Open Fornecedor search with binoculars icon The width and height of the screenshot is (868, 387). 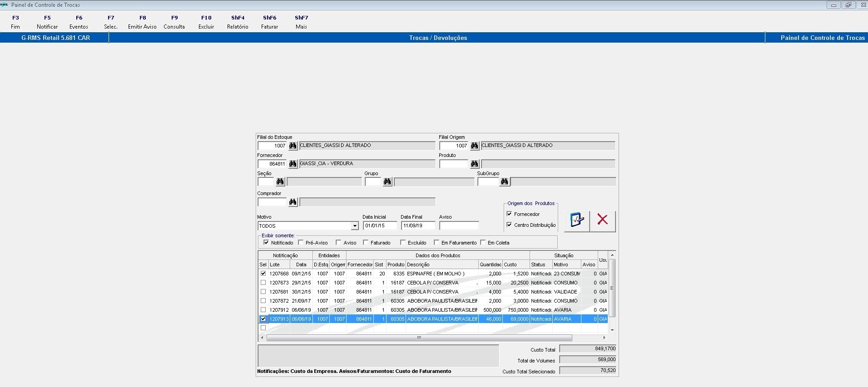click(293, 164)
